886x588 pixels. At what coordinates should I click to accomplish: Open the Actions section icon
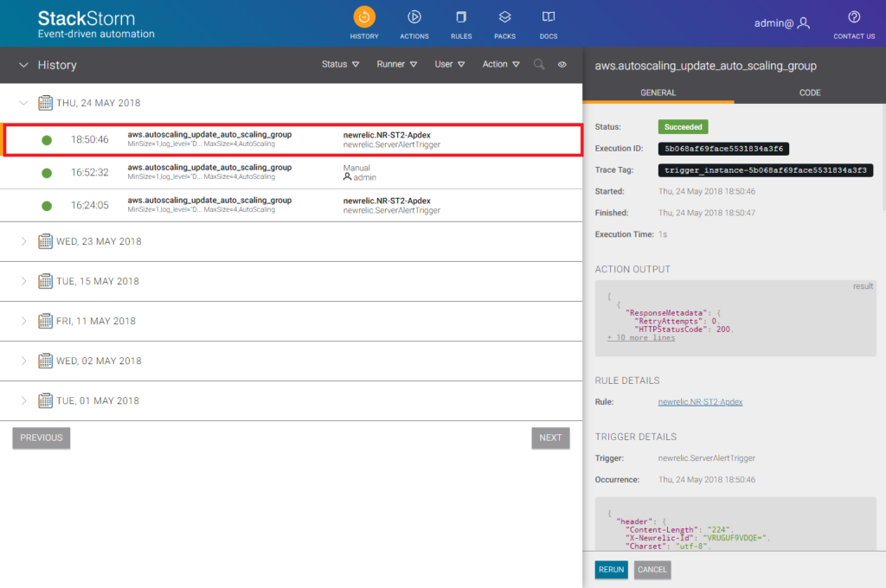coord(414,17)
